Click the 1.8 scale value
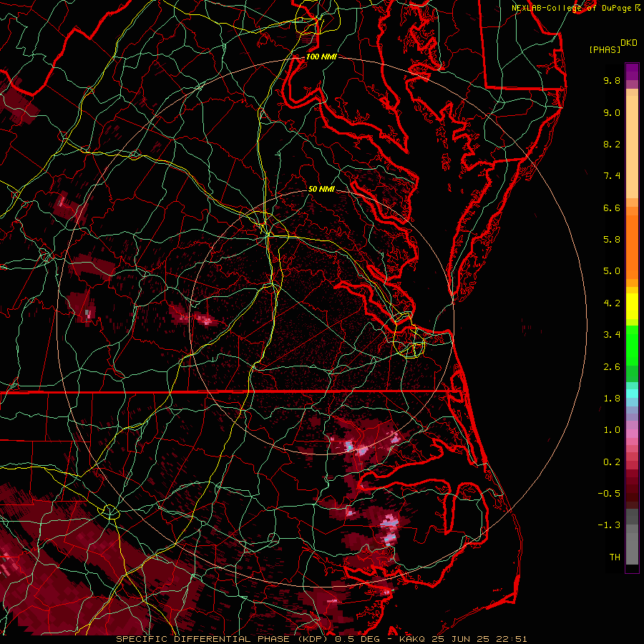 (612, 399)
